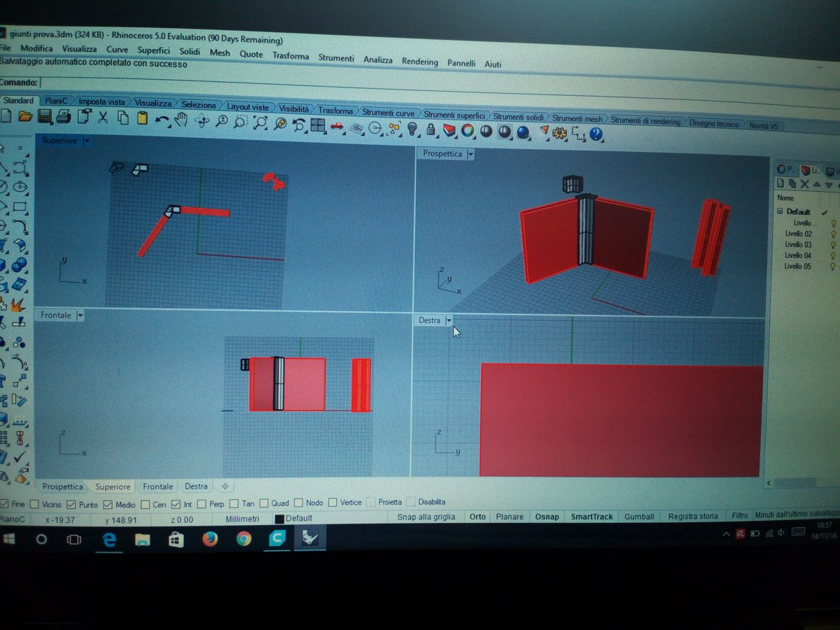The image size is (840, 630).
Task: Toggle Livello 05 light bulb visibility
Action: click(x=833, y=267)
